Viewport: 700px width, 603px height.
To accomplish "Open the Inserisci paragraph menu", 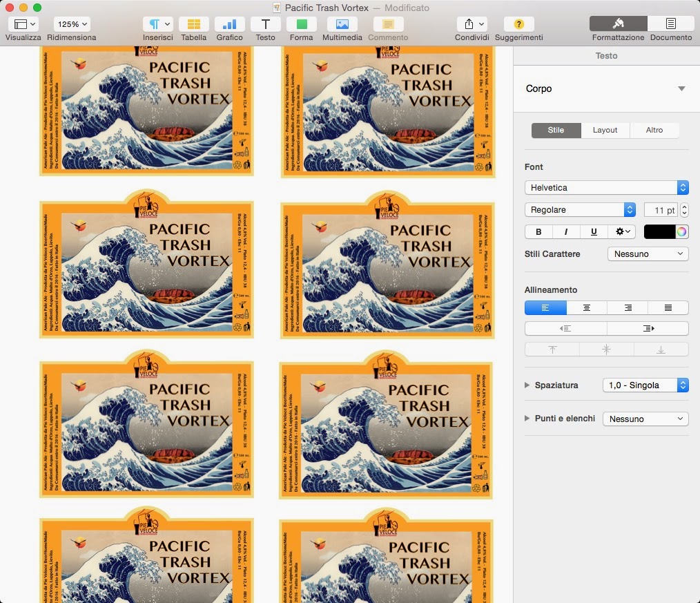I will pyautogui.click(x=158, y=24).
